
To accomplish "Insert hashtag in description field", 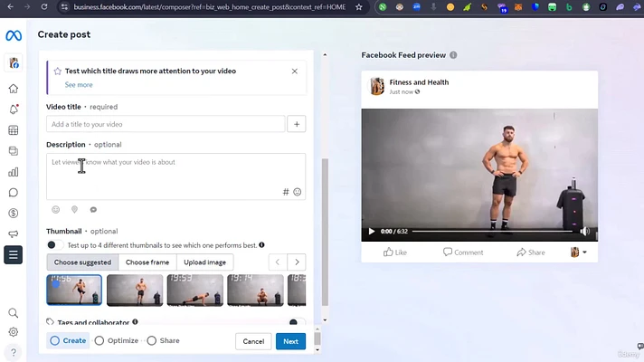I will (x=286, y=192).
